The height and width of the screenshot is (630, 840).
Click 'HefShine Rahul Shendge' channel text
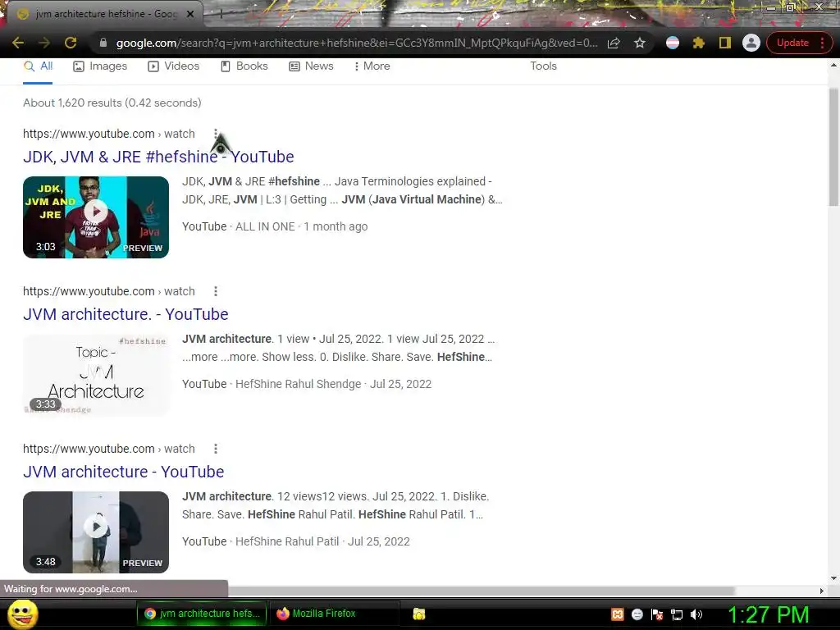click(x=299, y=384)
